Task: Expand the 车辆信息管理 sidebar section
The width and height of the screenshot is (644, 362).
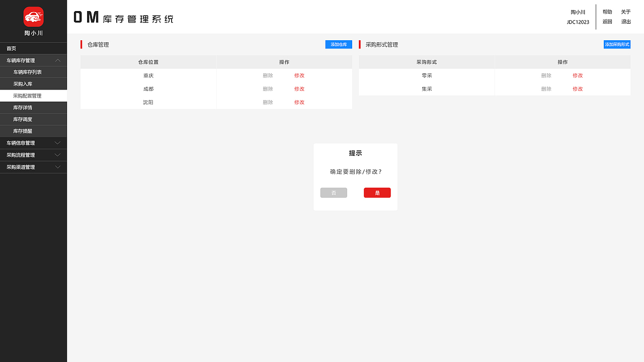Action: tap(33, 143)
